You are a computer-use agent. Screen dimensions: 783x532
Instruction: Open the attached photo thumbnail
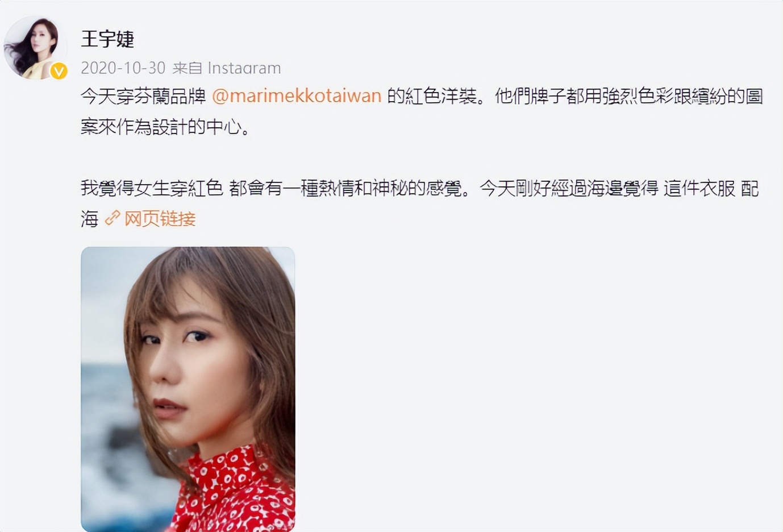(188, 389)
